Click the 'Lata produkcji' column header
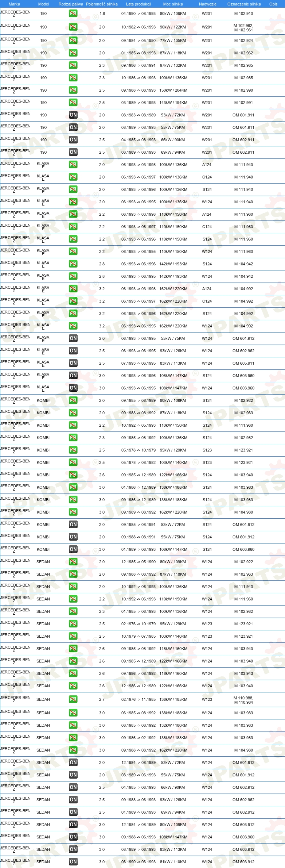 [138, 4]
